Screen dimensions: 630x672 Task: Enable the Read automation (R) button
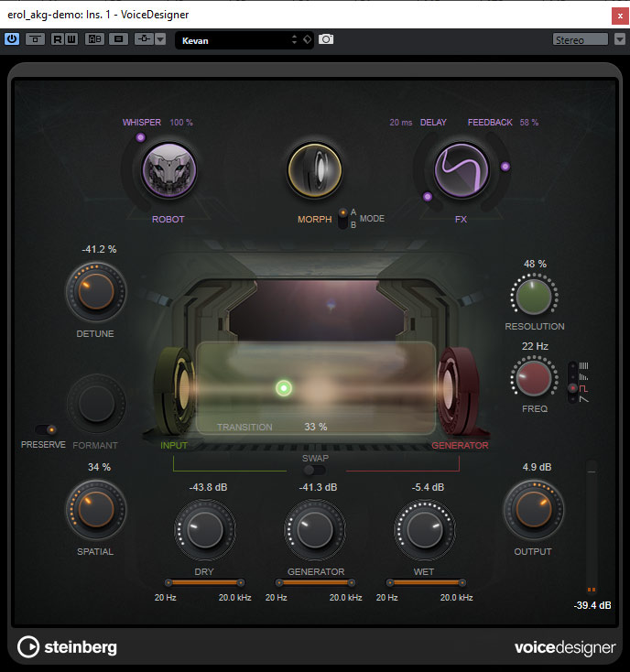(x=57, y=39)
